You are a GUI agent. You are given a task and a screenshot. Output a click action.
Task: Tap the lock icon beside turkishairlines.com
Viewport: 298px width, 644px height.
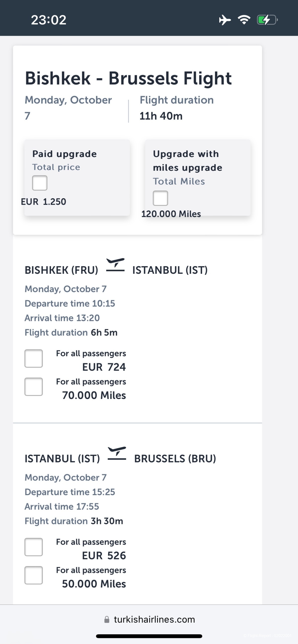(x=107, y=619)
